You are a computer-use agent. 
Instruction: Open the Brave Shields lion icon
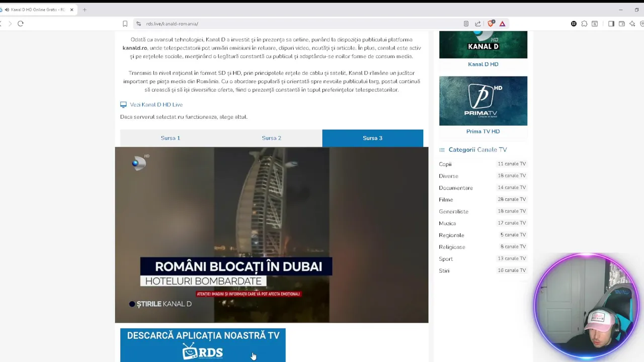(491, 23)
